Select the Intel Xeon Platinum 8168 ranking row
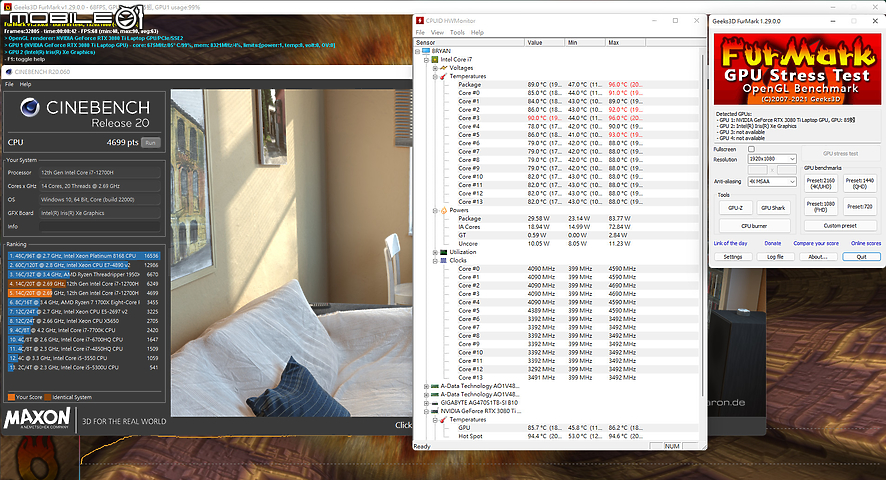 [84, 256]
